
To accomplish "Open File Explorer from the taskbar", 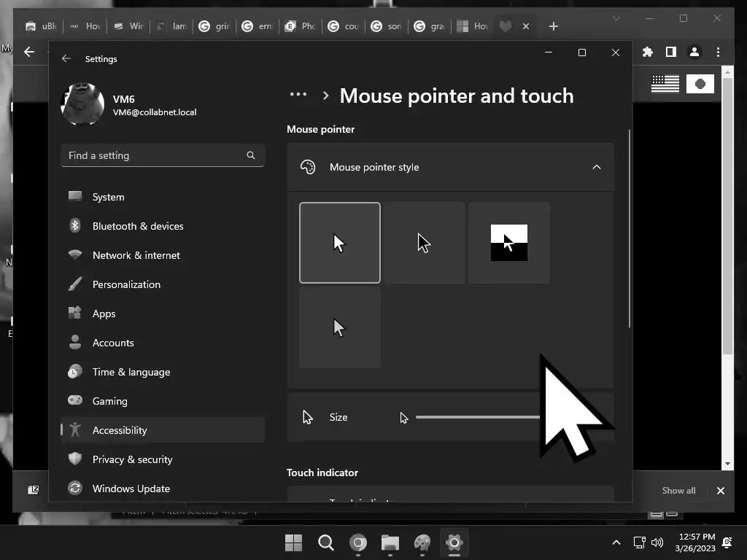I will 390,542.
